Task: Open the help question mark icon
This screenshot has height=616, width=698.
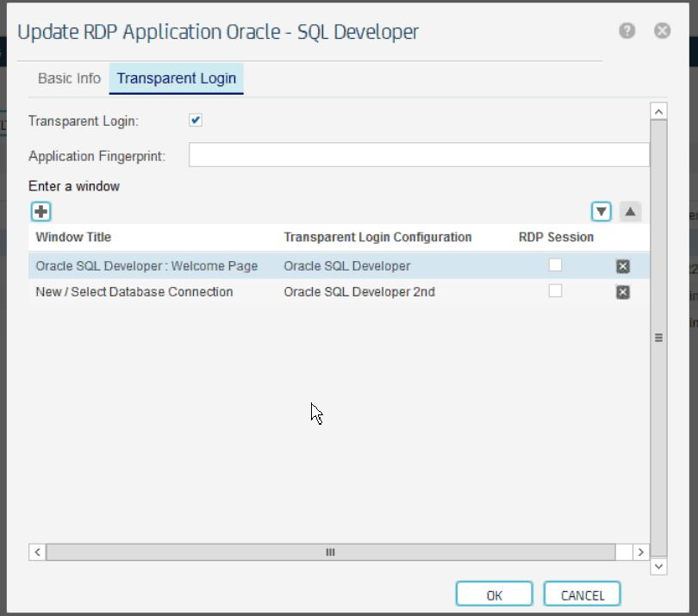Action: coord(626,31)
